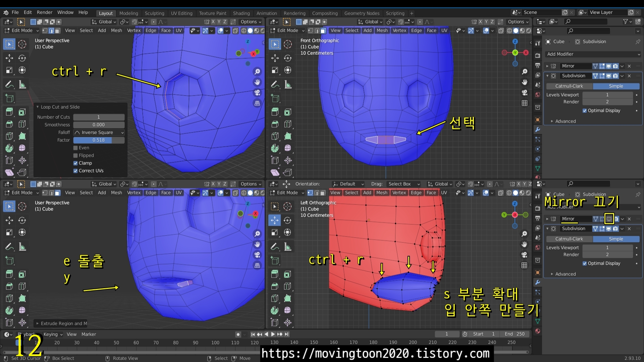Viewport: 644px width, 362px height.
Task: Enable the Even checkbox
Action: click(x=75, y=148)
